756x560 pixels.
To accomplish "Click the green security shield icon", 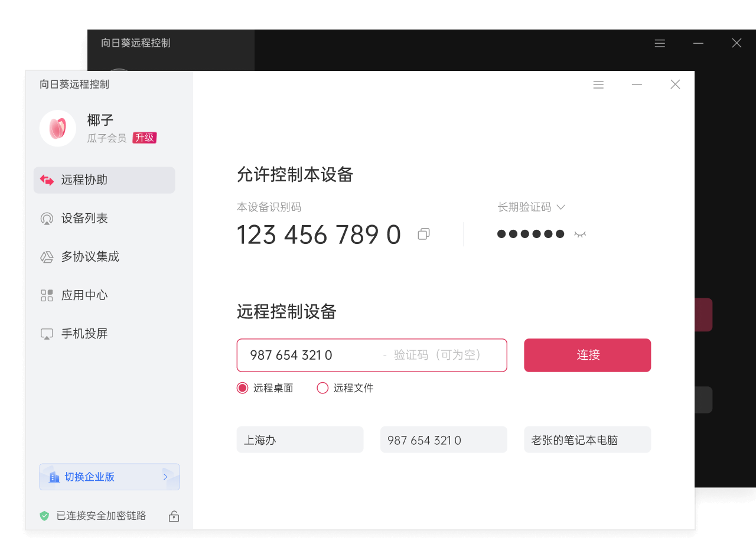I will point(44,515).
